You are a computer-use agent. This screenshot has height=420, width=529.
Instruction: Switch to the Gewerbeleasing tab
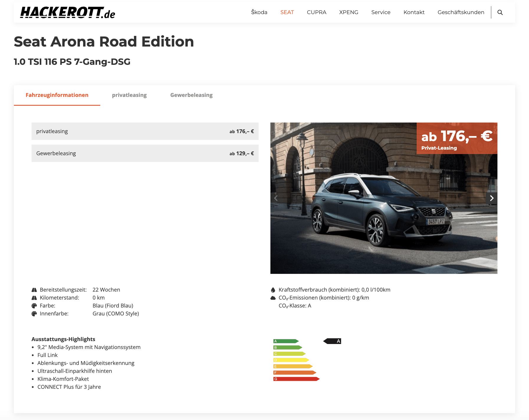(191, 95)
